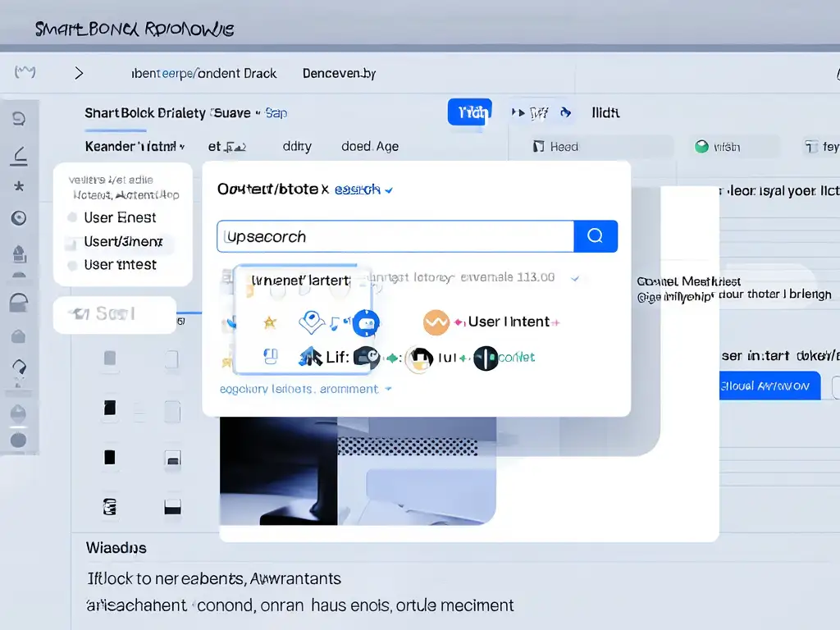Click the blue magnifier search button
The height and width of the screenshot is (630, 840).
click(596, 236)
